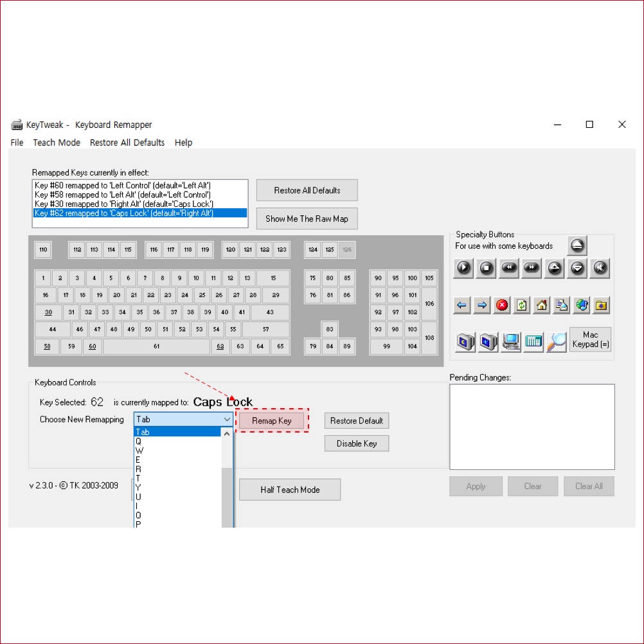Click keyboard key 30 on the layout

coord(48,312)
